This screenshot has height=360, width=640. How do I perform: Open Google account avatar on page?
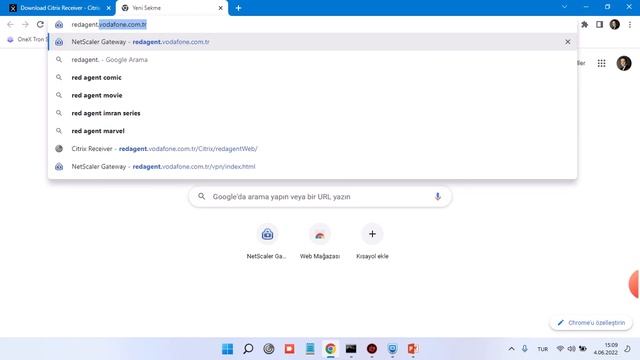click(x=624, y=63)
